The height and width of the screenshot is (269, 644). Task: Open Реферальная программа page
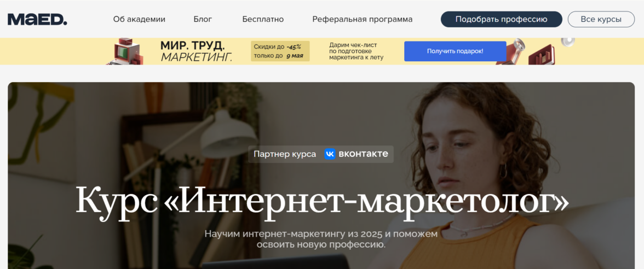(363, 19)
